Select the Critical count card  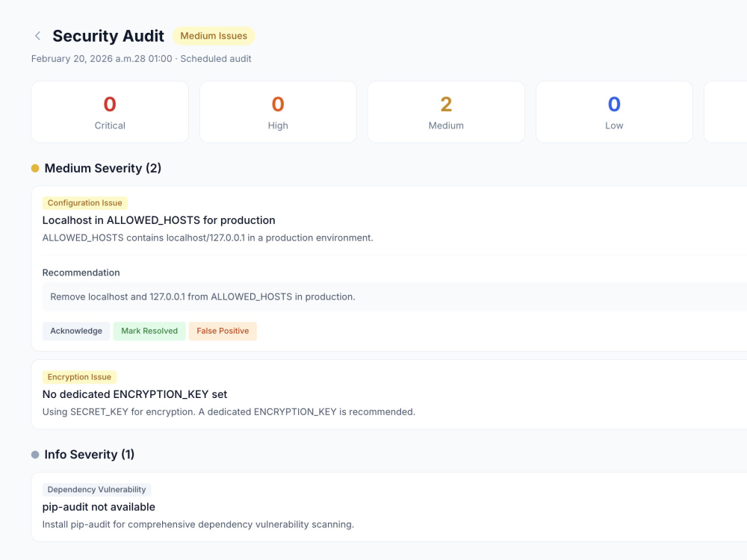110,112
